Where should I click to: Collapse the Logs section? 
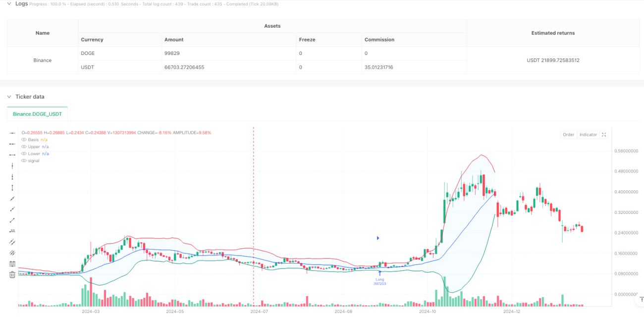click(x=8, y=3)
